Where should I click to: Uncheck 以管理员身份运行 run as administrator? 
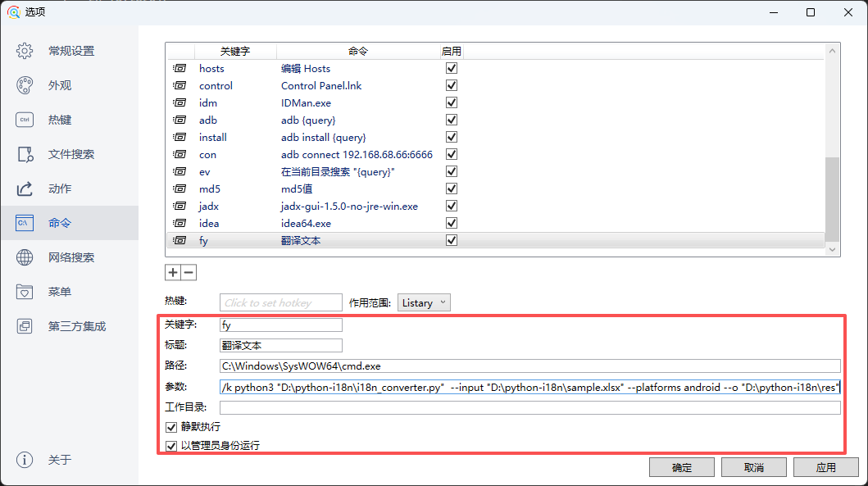(171, 446)
